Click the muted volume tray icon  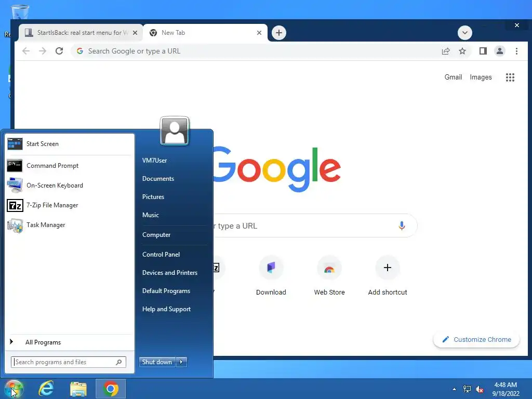click(480, 389)
